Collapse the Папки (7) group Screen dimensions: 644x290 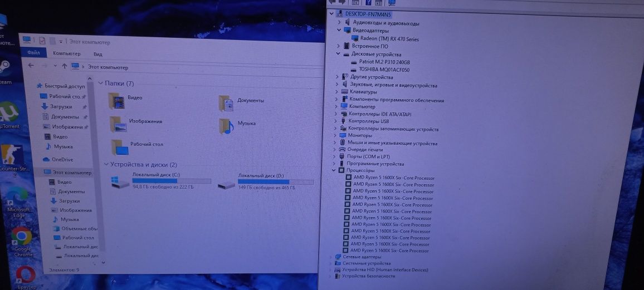[101, 83]
